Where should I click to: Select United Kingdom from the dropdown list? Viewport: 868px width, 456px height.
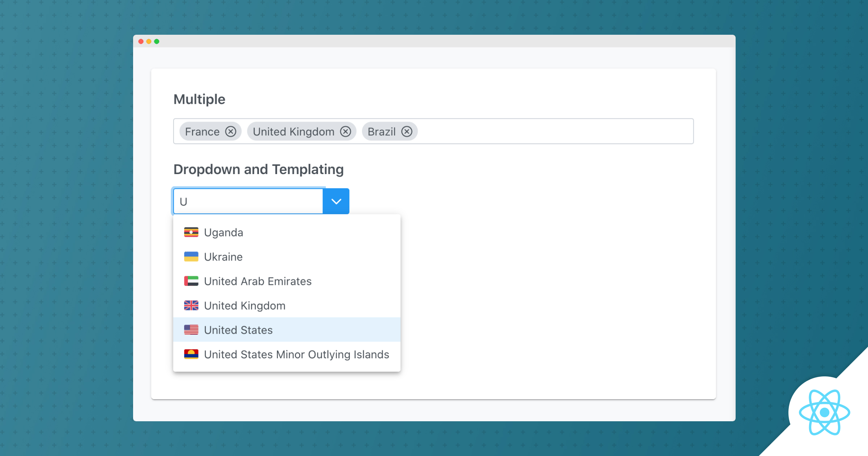click(x=244, y=305)
